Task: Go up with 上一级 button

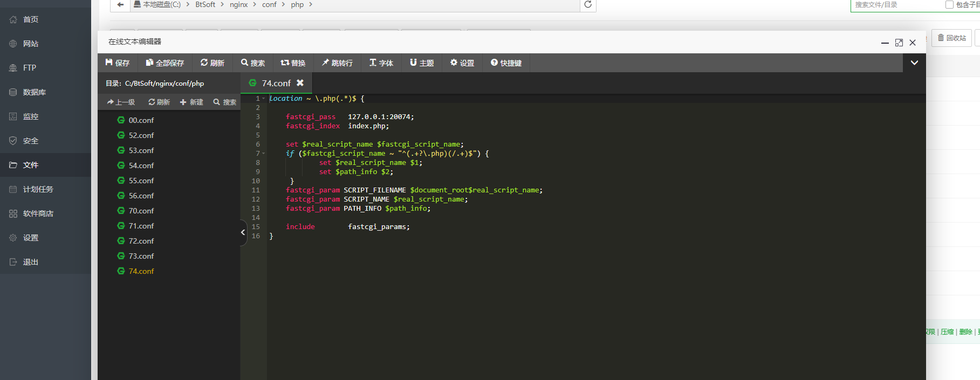Action: [x=121, y=102]
